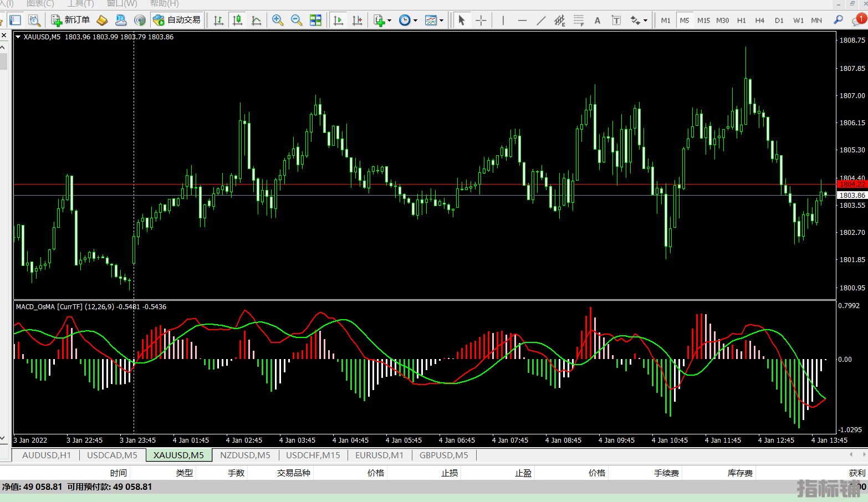
Task: Select the equidistant channel tool
Action: click(560, 21)
